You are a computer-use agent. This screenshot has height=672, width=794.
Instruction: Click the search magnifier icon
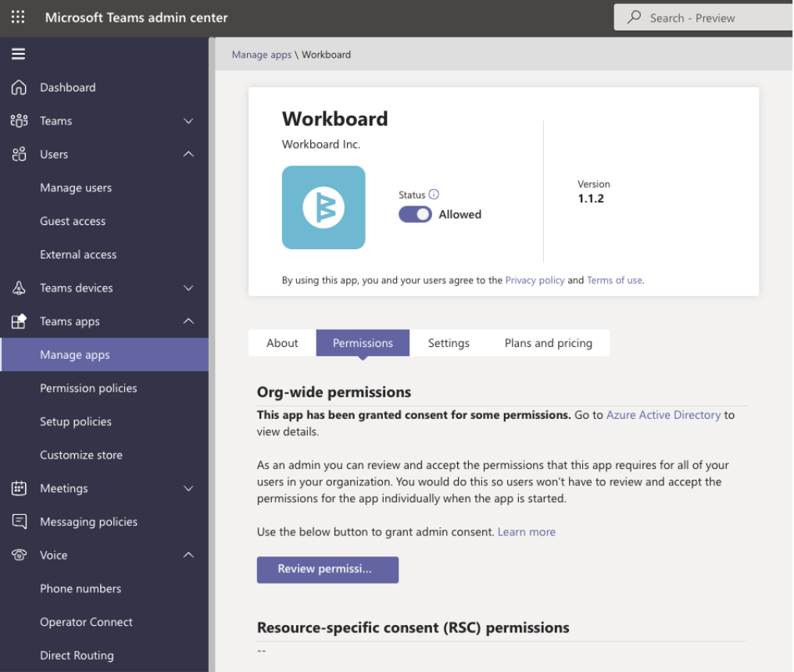click(634, 17)
